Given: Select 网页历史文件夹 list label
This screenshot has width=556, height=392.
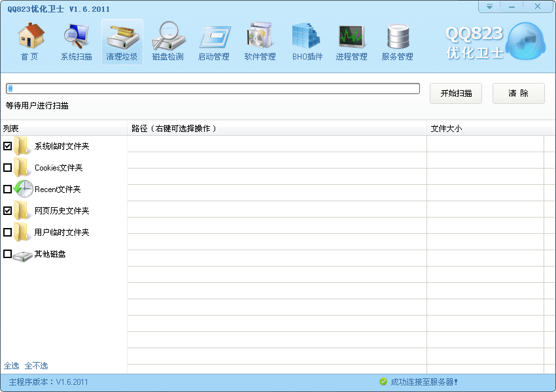Looking at the screenshot, I should [x=61, y=211].
